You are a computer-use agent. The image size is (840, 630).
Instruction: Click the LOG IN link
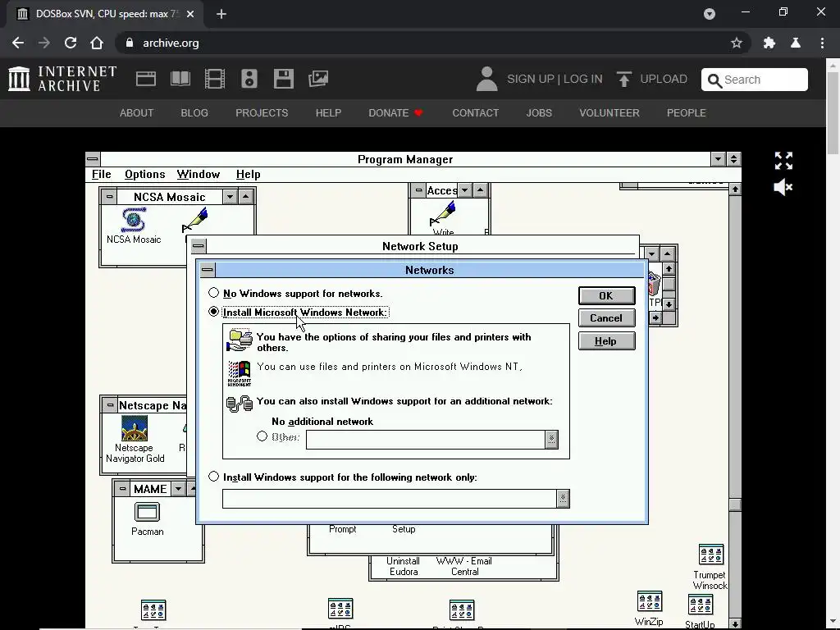(583, 79)
